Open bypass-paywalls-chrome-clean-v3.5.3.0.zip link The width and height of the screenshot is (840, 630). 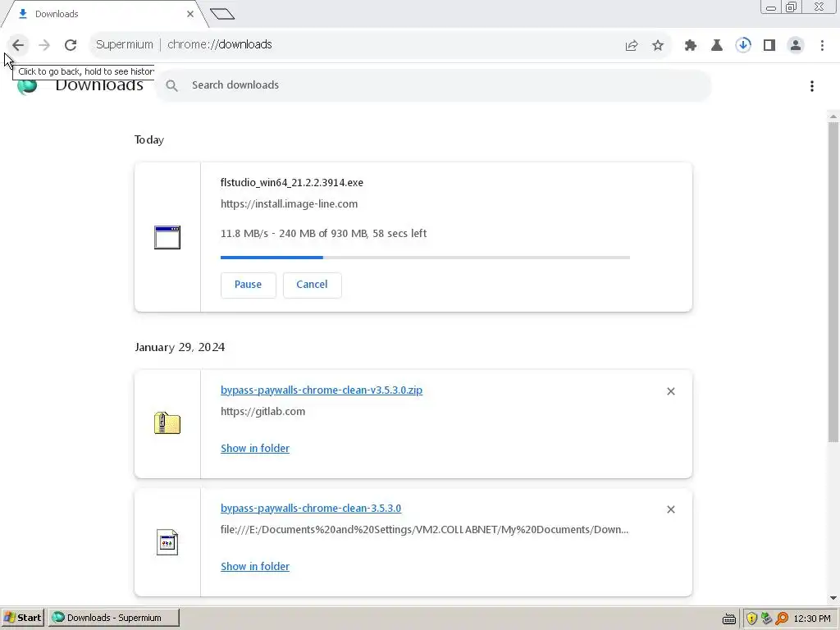pos(322,390)
